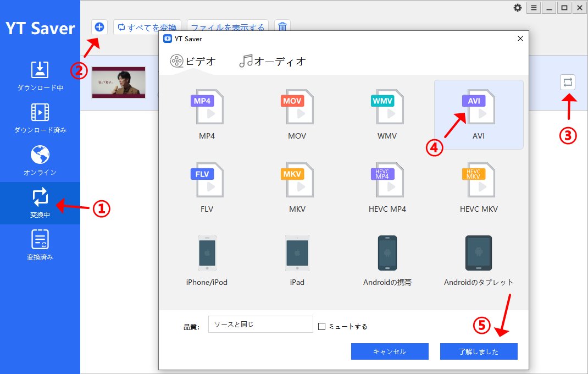
Task: Choose the iPad device preset
Action: 297,253
